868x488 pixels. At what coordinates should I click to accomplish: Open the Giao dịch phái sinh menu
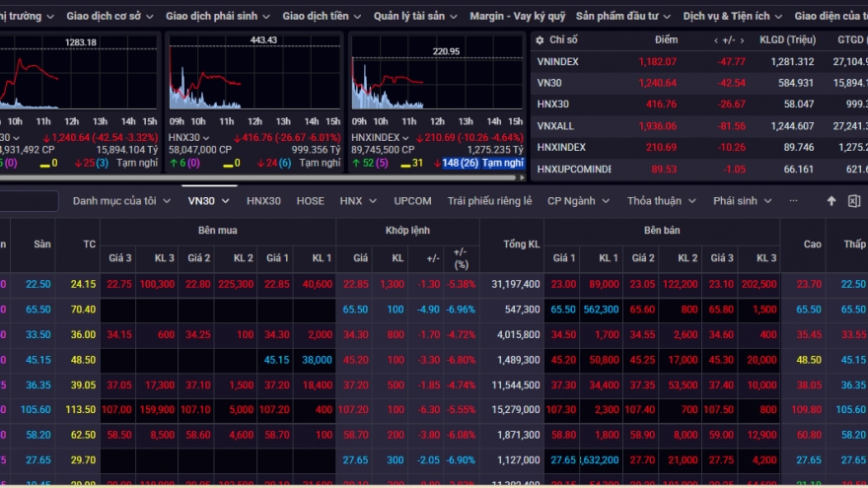[217, 17]
